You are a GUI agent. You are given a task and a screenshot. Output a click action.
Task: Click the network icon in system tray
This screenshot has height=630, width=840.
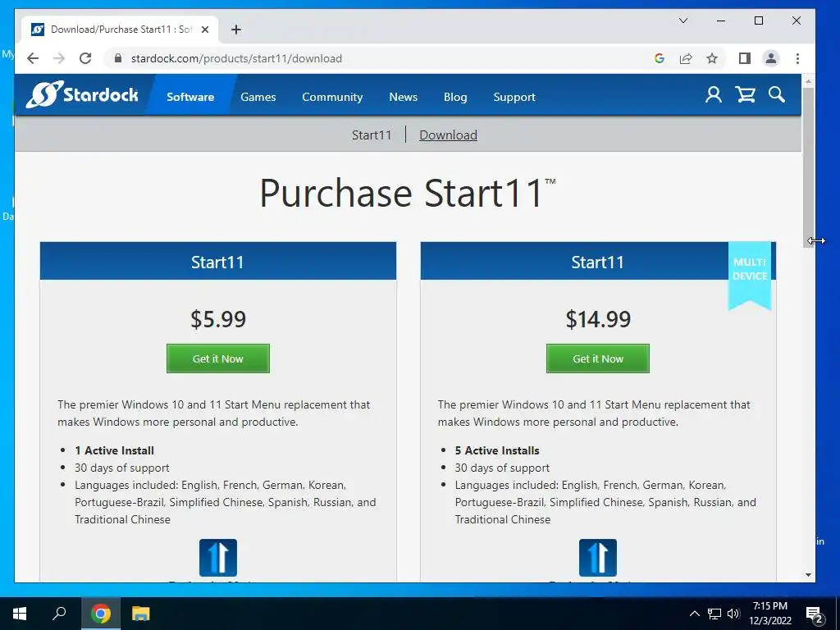tap(714, 614)
